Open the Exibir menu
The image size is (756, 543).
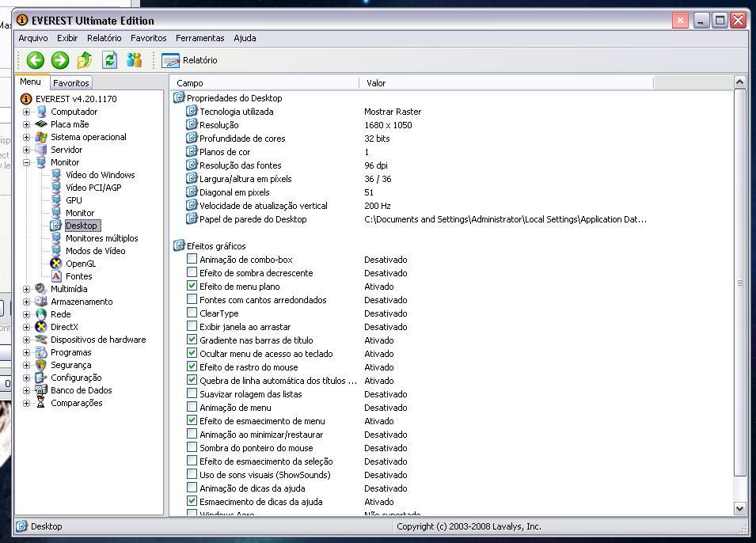pos(67,38)
